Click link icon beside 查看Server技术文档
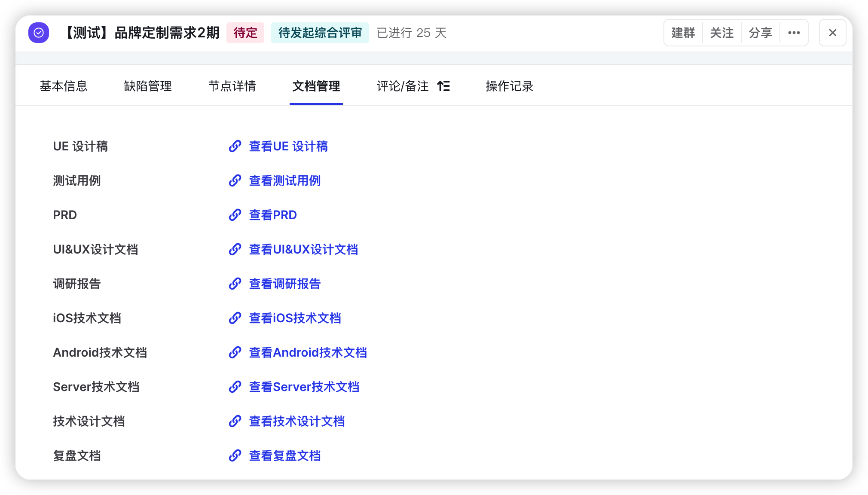Viewport: 868px width, 495px height. (235, 387)
